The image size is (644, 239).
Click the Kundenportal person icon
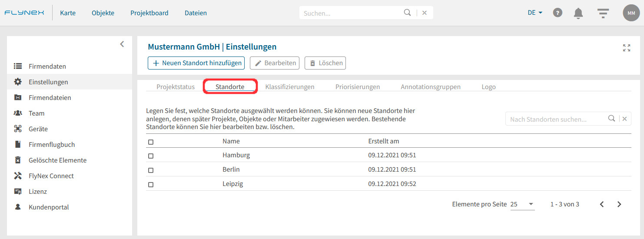tap(18, 207)
